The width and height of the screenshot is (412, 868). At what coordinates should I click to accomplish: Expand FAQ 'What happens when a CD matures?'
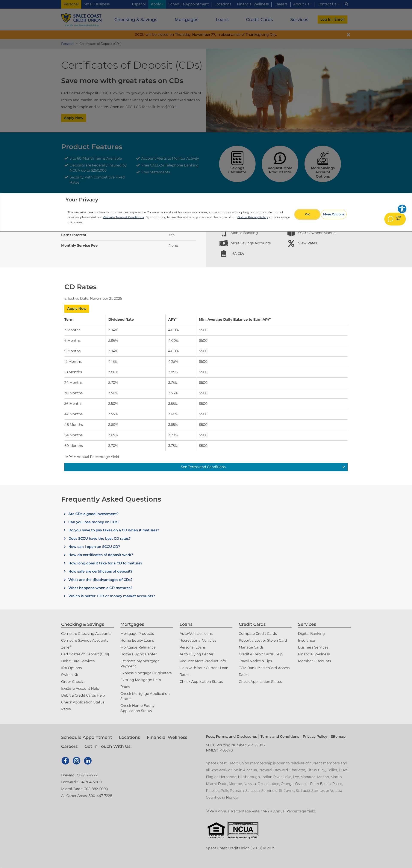click(100, 588)
